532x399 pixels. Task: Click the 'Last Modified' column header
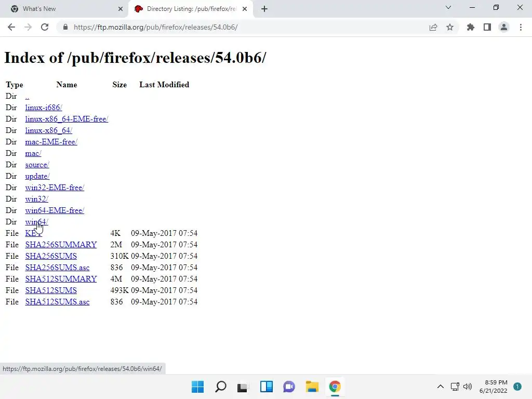point(164,85)
